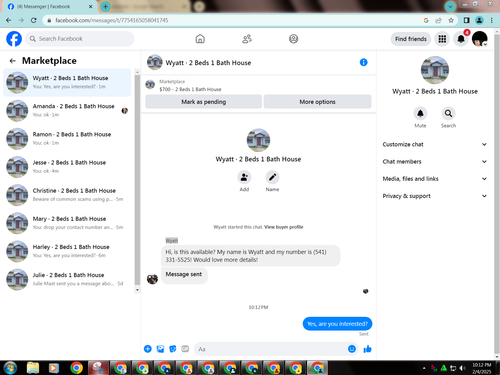Click the Facebook logo icon
The image size is (500, 375).
(x=14, y=39)
